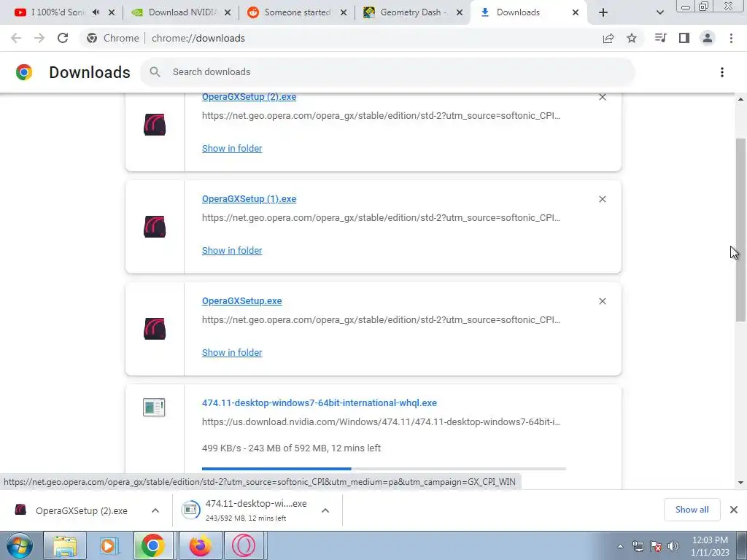The height and width of the screenshot is (560, 747).
Task: Click the vertical scrollbar thumb
Action: tap(740, 230)
